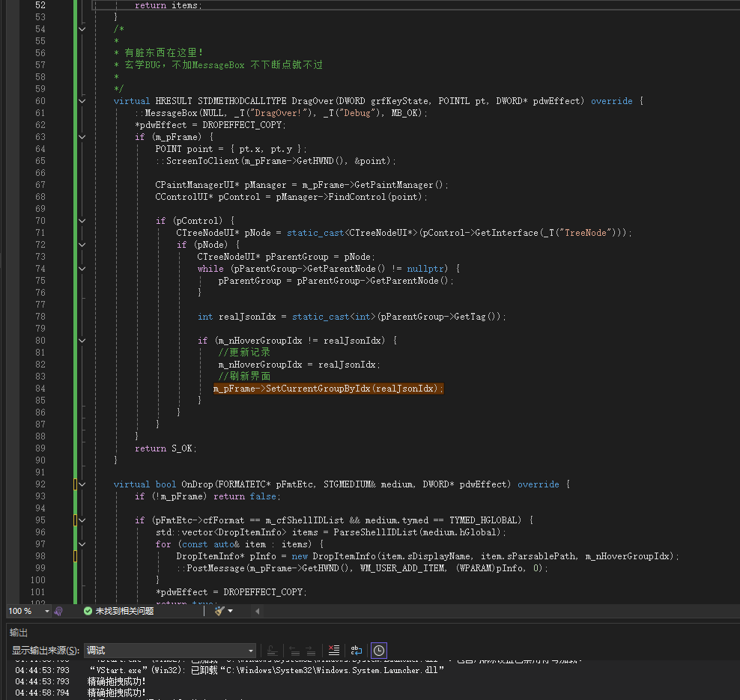Click the output line mentioning Windows.System.Launcher.dll
This screenshot has height=700, width=740.
[x=267, y=670]
